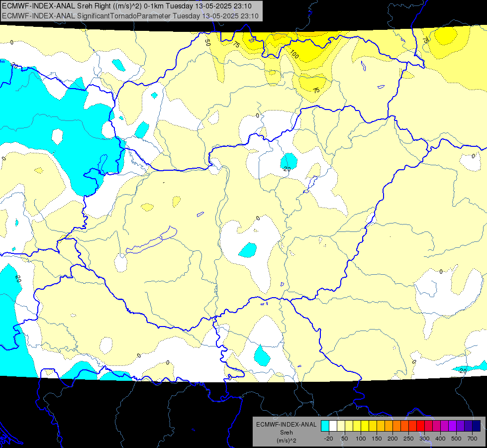487x448 pixels.
Task: Click the 'ECMWF-INDEX-ANAL' label in the legend box
Action: pos(287,425)
